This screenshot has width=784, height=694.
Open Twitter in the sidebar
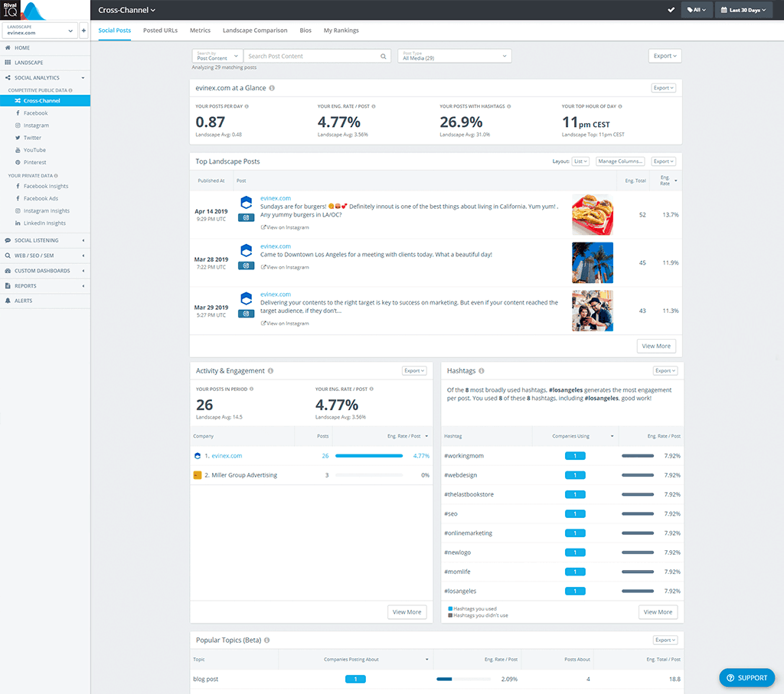[32, 138]
